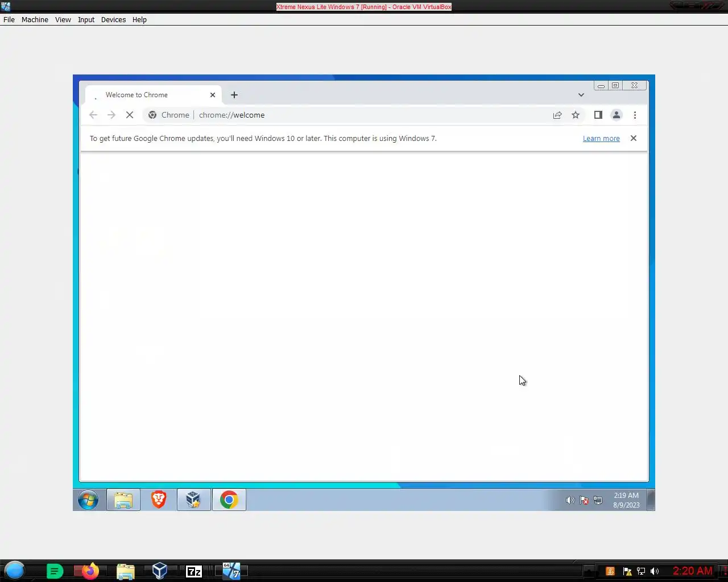Click the VirtualBox cube on host taskbar
Screen dimensions: 728x582
160,571
